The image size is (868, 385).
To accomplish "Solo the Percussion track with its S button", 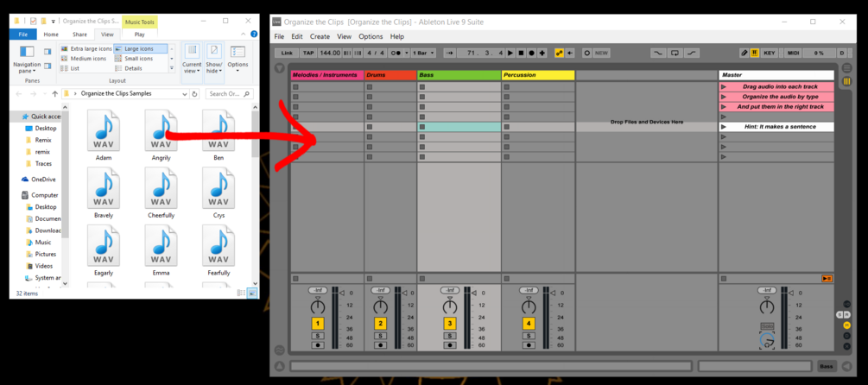I will (529, 336).
